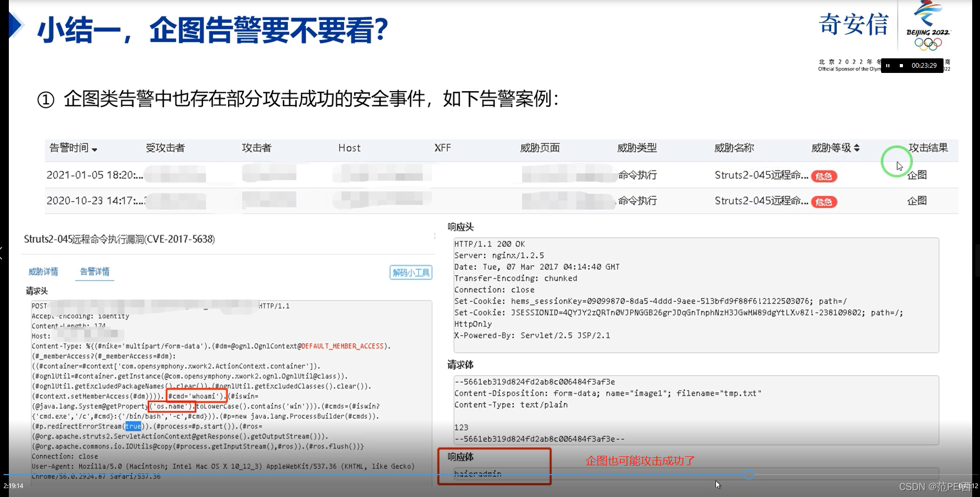Image resolution: width=980 pixels, height=497 pixels.
Task: Click the HTTP/1.1 200 OK response line
Action: (x=489, y=244)
